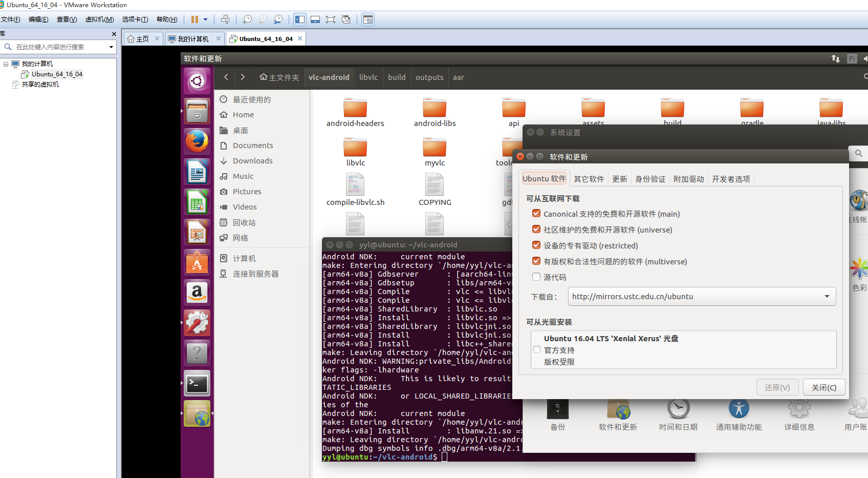
Task: Select compile-libvlc.sh file
Action: pos(355,190)
